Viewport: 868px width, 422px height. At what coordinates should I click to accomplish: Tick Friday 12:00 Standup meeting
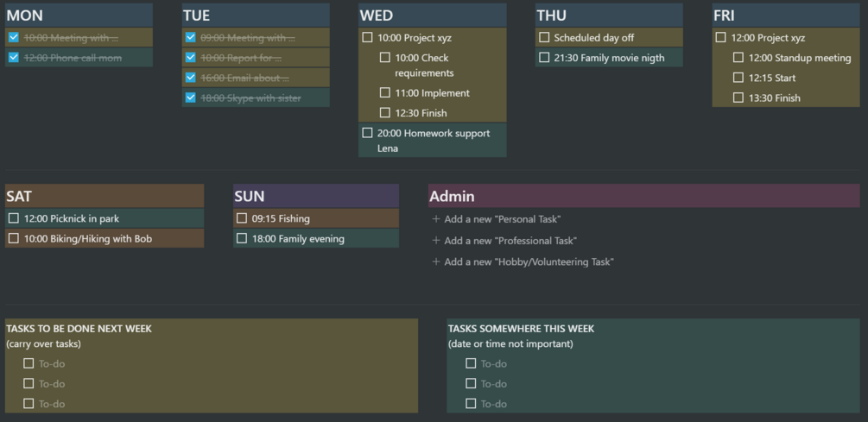[738, 58]
